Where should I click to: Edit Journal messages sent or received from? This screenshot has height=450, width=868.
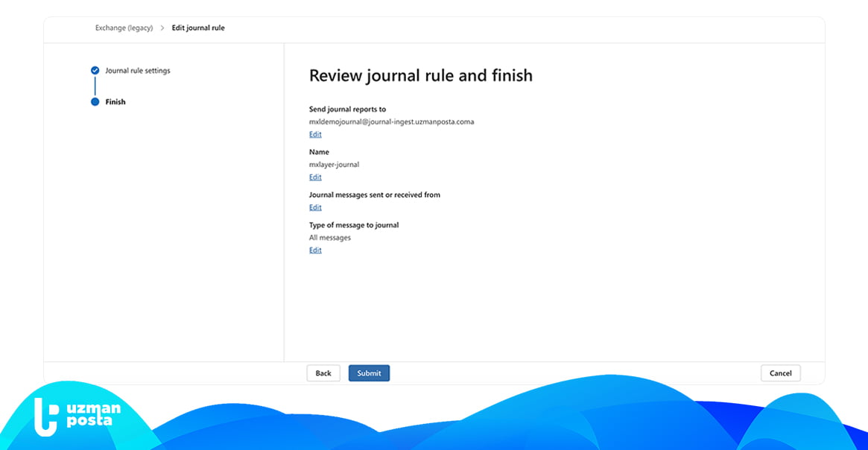[315, 208]
